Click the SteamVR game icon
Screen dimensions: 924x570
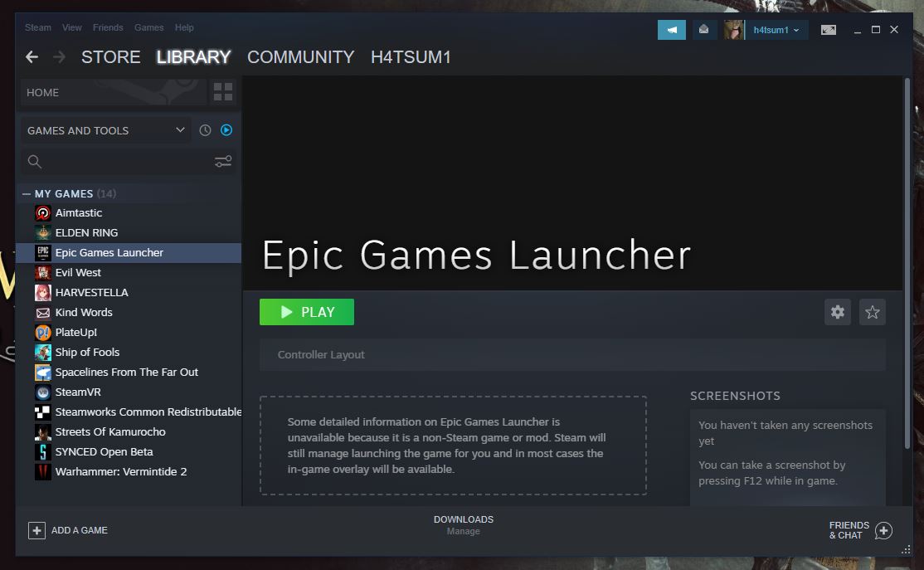[x=43, y=392]
